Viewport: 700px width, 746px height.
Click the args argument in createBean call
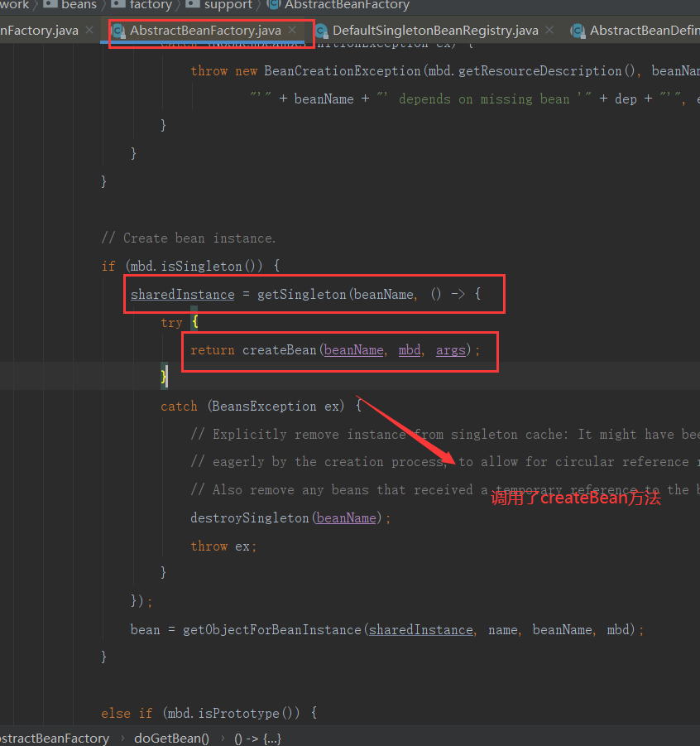[x=450, y=350]
